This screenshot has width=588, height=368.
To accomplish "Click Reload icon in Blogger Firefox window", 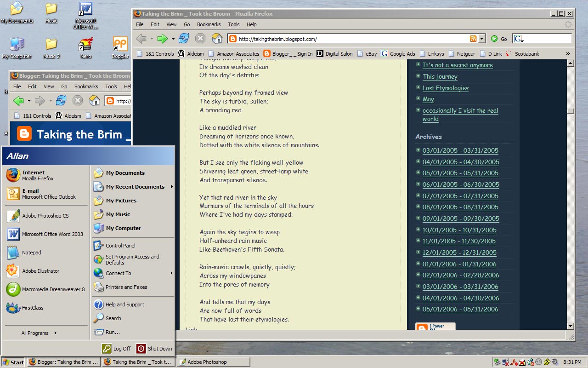I will click(x=61, y=100).
